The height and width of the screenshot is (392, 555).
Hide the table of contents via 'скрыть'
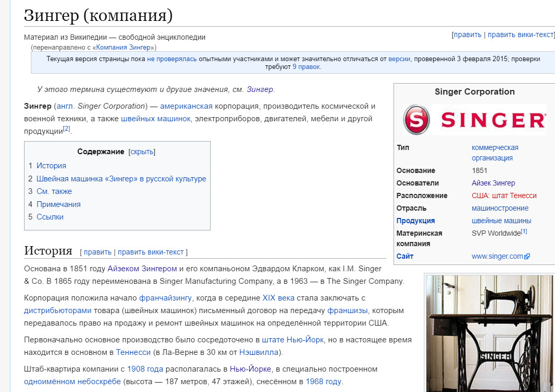click(142, 152)
